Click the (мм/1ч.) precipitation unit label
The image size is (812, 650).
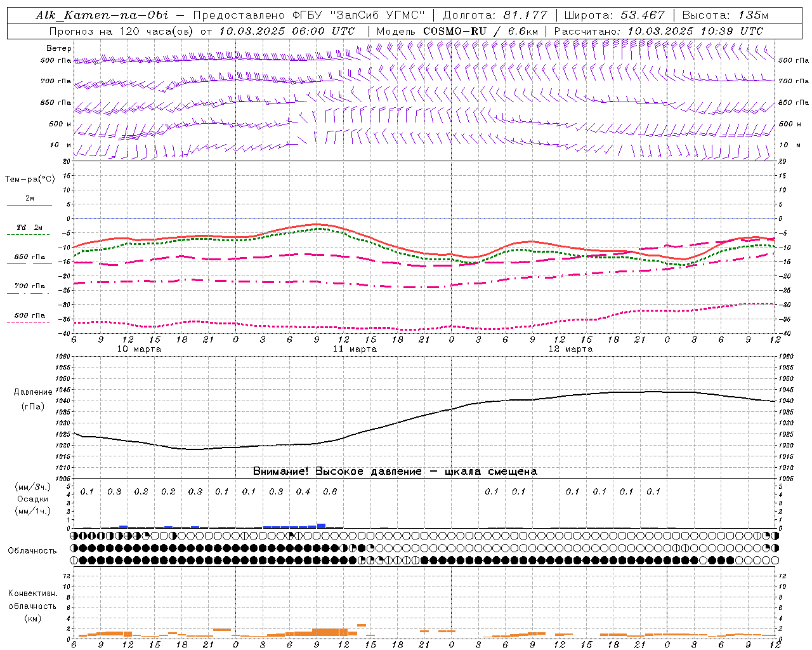[x=33, y=511]
